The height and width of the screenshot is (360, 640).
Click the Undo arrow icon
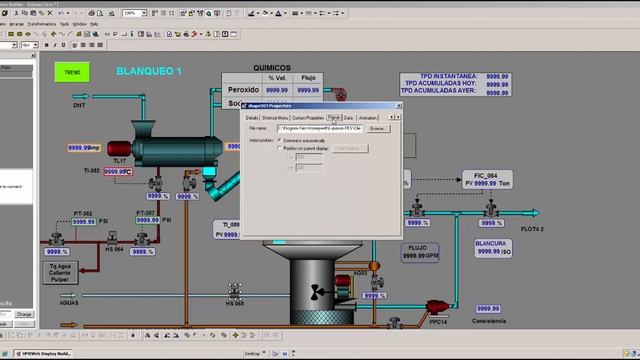coord(60,13)
